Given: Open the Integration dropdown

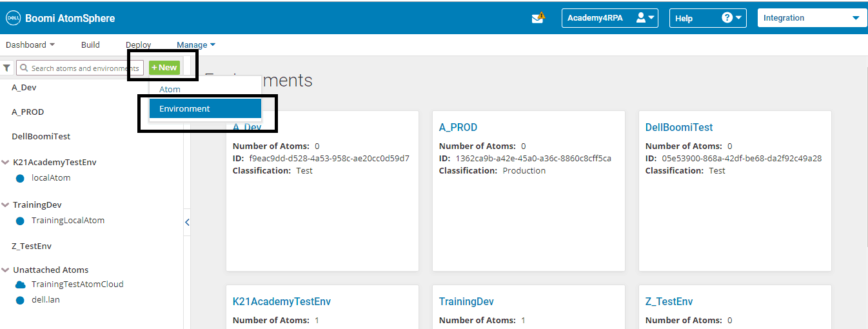Looking at the screenshot, I should click(x=811, y=18).
